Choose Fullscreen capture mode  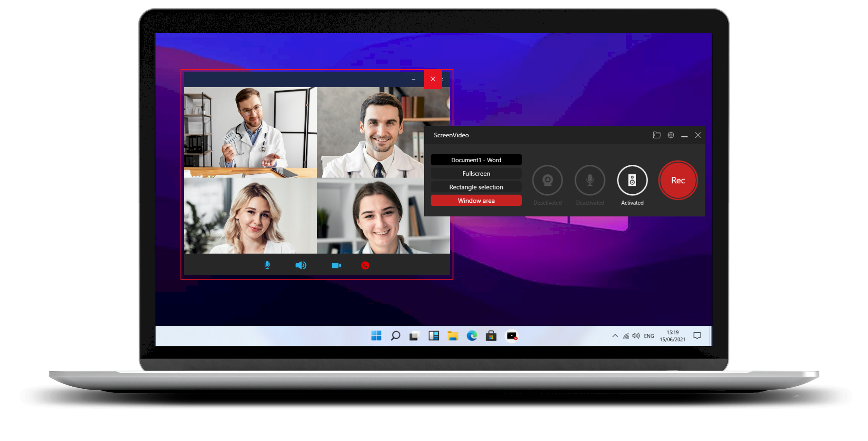click(x=476, y=173)
